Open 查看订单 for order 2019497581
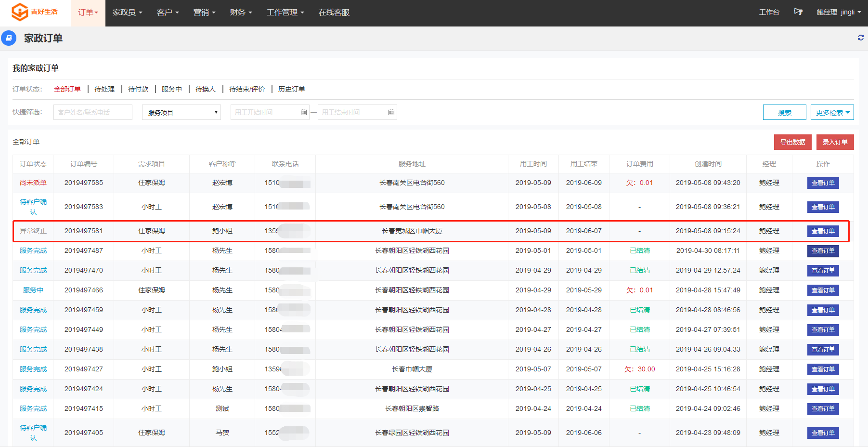 (x=823, y=231)
